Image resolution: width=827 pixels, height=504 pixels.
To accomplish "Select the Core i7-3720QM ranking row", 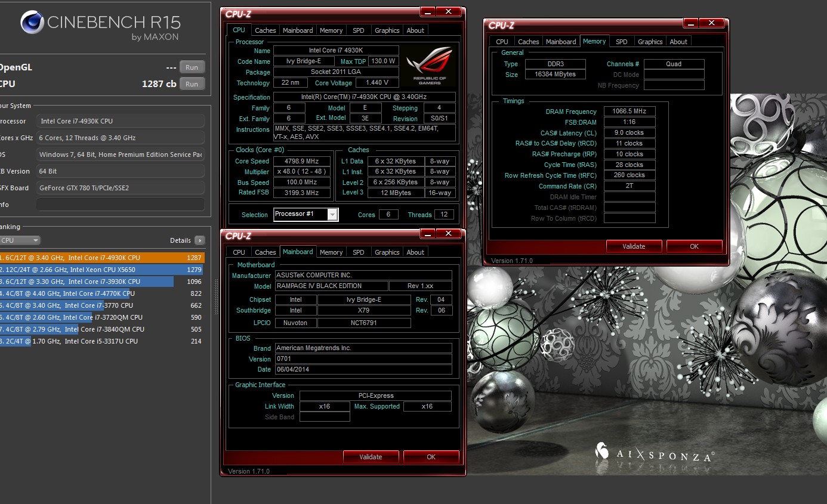I will (x=102, y=317).
